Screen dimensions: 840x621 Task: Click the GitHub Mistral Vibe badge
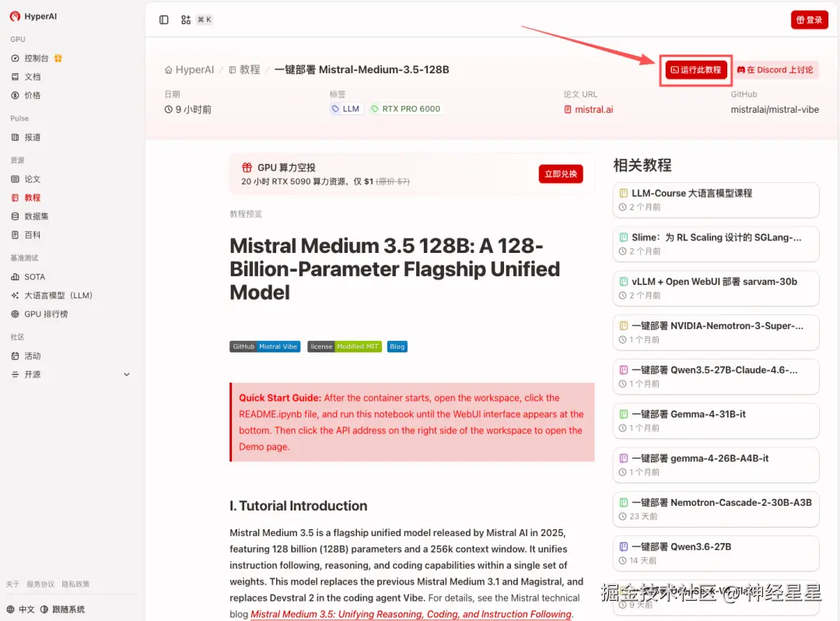coord(265,346)
